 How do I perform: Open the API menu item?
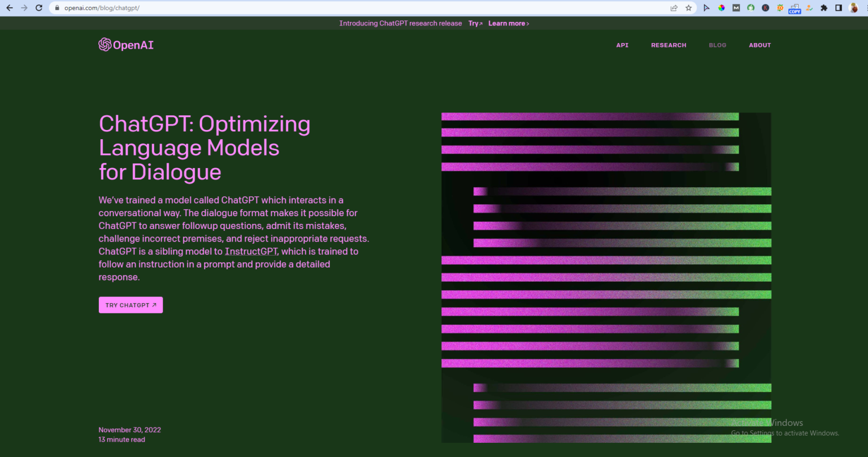point(622,45)
